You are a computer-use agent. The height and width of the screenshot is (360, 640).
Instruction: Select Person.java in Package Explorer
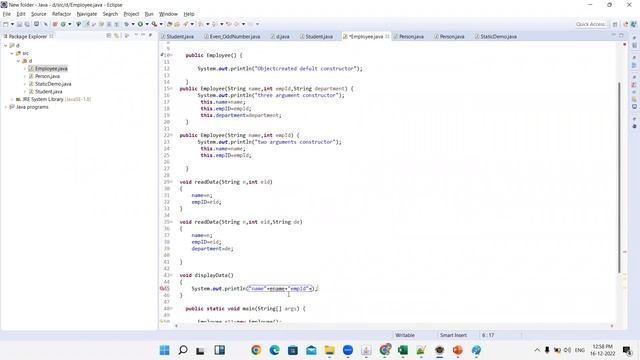44,76
